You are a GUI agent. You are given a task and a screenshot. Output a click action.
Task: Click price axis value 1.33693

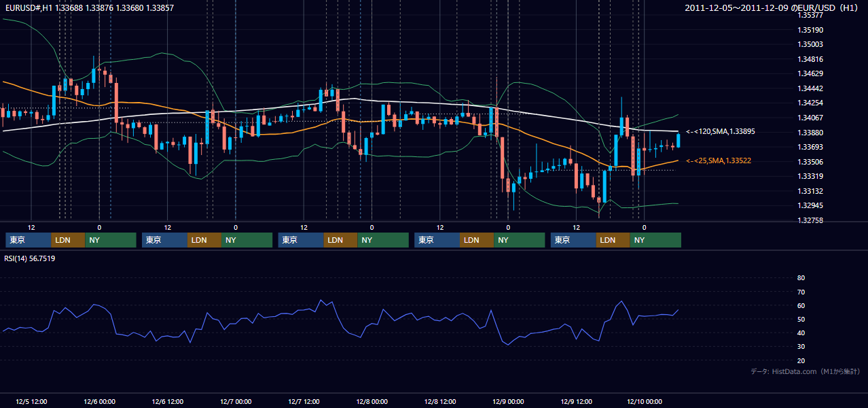810,147
